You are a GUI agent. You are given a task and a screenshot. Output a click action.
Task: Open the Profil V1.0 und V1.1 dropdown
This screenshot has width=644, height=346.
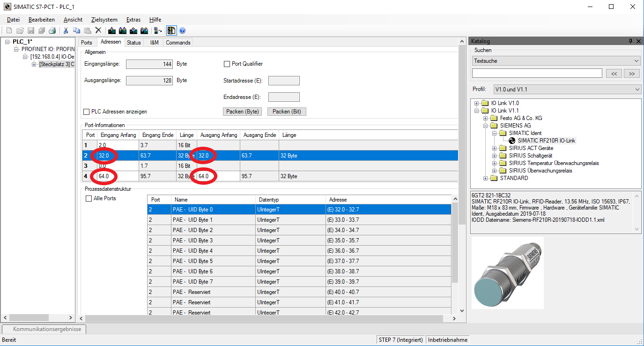[x=567, y=89]
